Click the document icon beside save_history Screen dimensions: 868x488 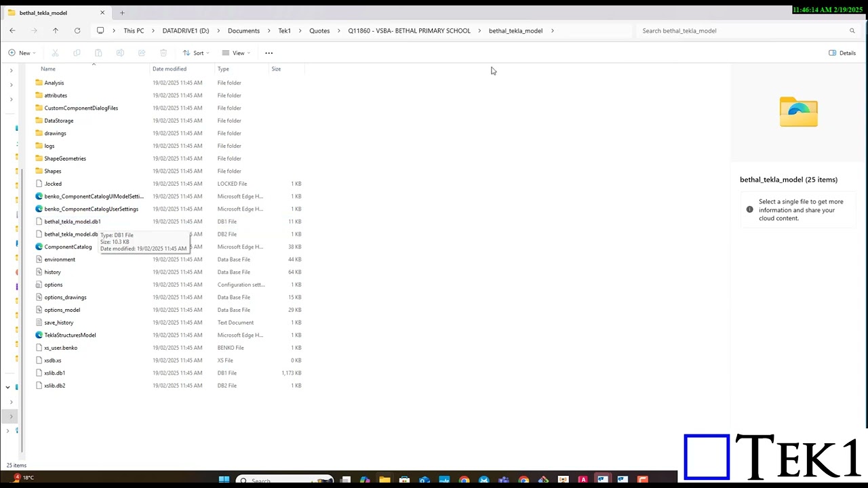tap(39, 323)
